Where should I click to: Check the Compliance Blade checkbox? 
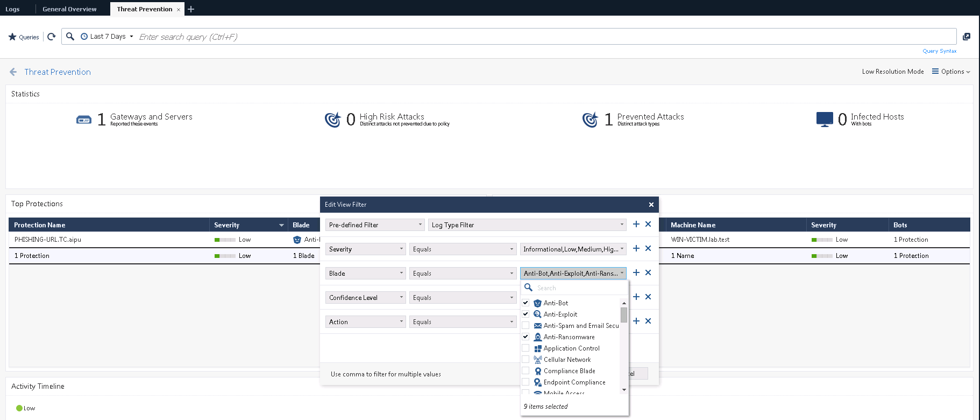tap(525, 370)
